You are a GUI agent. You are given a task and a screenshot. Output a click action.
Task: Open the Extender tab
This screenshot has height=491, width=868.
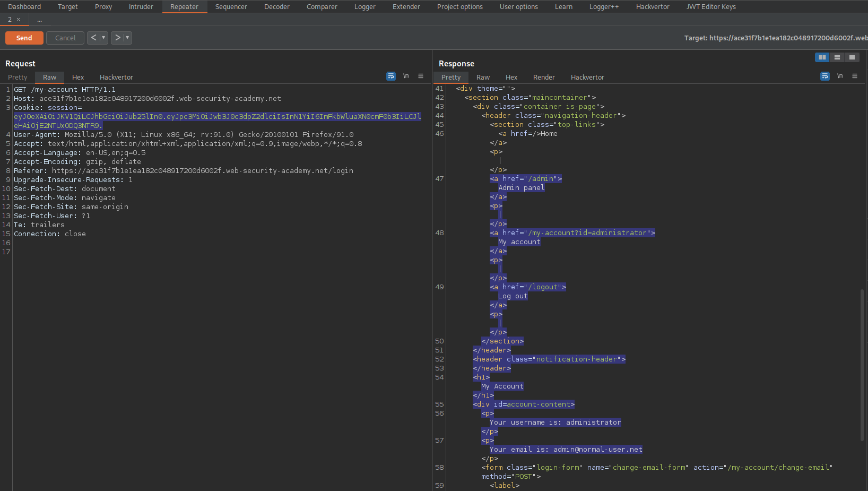406,7
